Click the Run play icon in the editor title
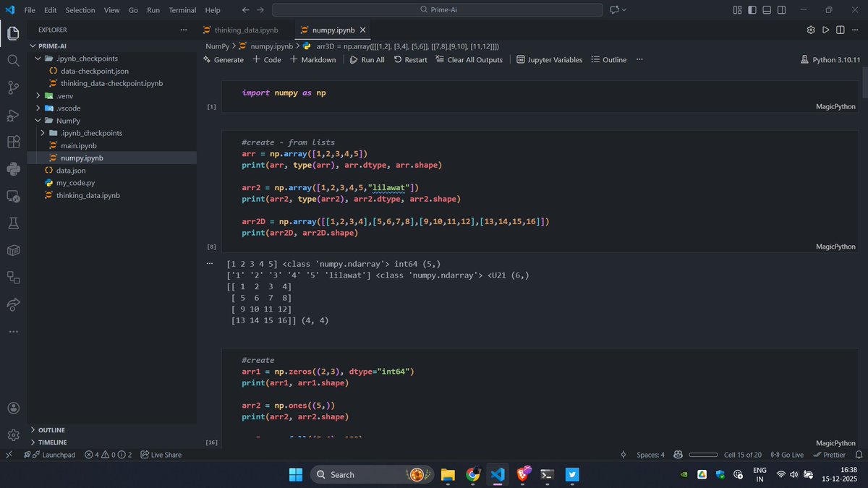Viewport: 868px width, 488px height. tap(826, 30)
